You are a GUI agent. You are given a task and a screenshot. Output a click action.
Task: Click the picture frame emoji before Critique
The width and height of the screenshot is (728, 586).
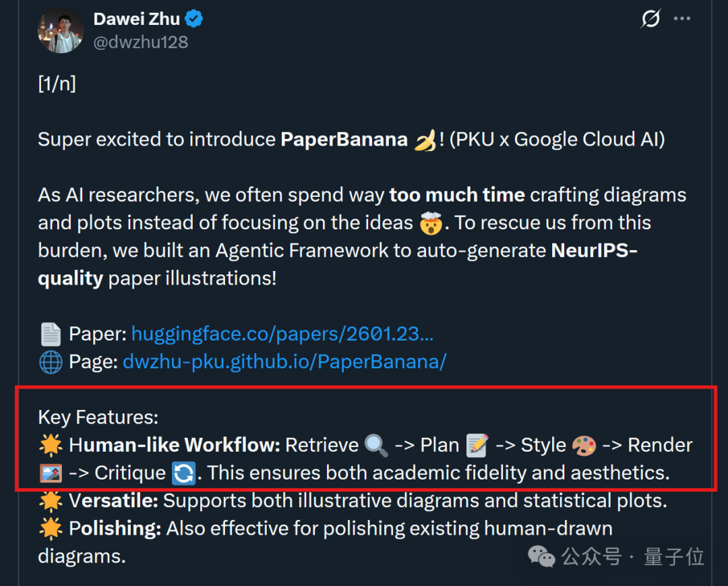click(x=51, y=473)
